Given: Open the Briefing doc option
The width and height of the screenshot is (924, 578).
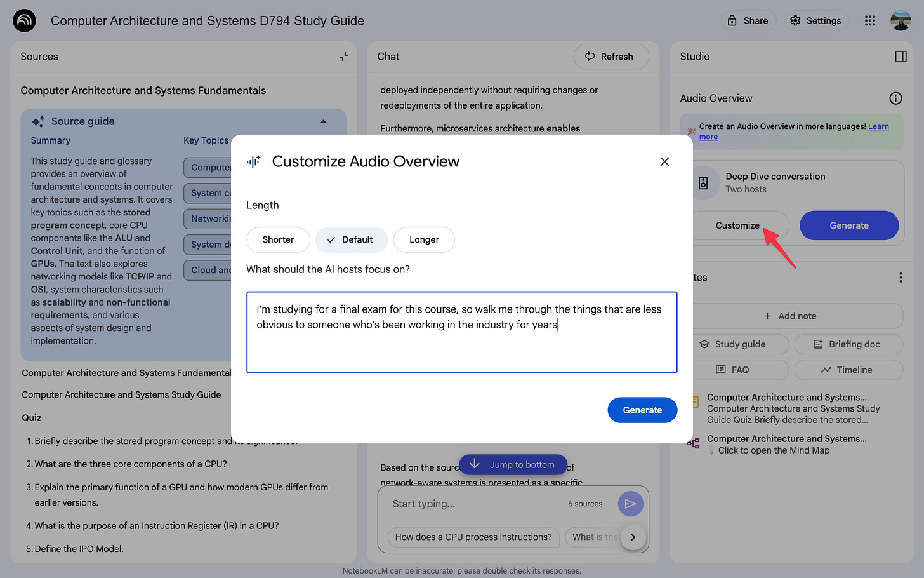Looking at the screenshot, I should (x=848, y=344).
